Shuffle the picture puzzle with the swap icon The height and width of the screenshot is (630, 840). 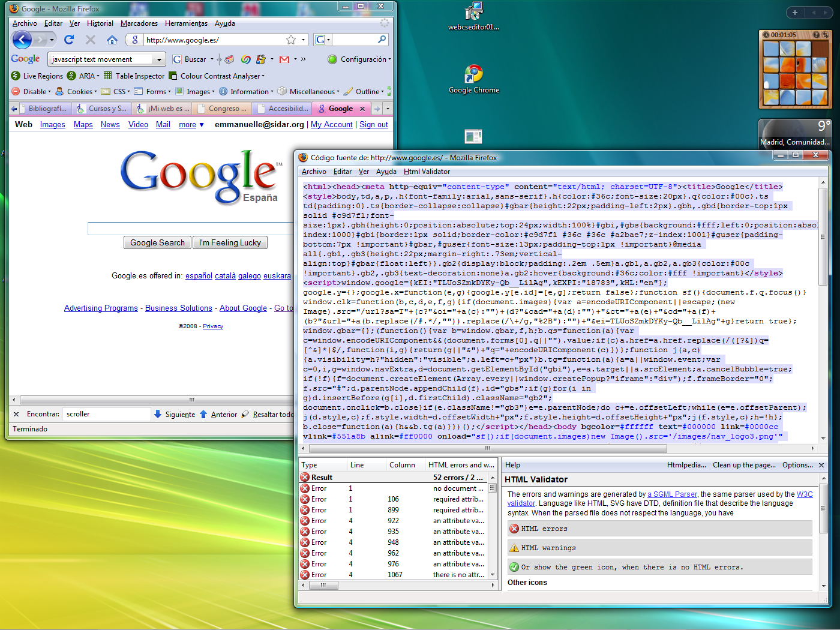click(825, 35)
